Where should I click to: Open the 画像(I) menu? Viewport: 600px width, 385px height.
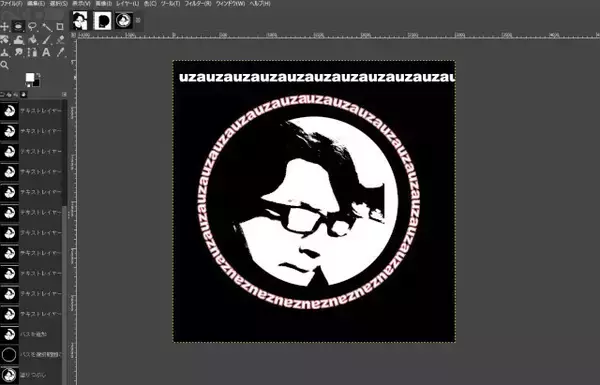click(103, 3)
